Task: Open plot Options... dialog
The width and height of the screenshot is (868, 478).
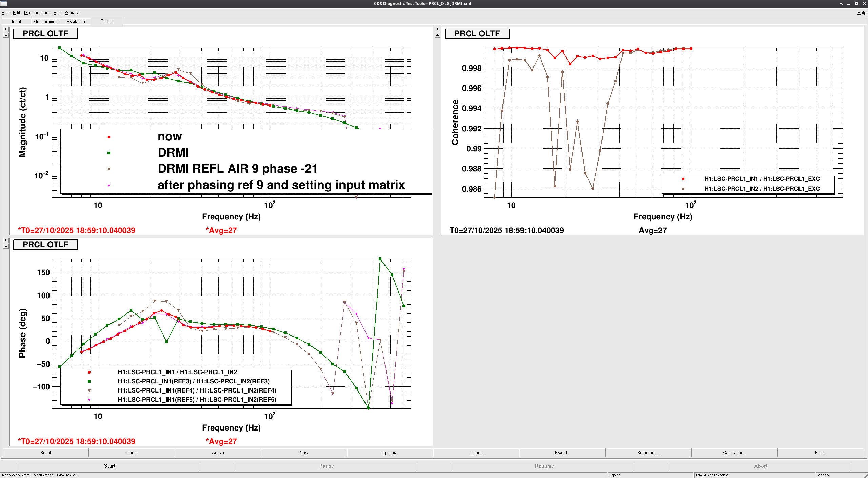Action: coord(390,452)
